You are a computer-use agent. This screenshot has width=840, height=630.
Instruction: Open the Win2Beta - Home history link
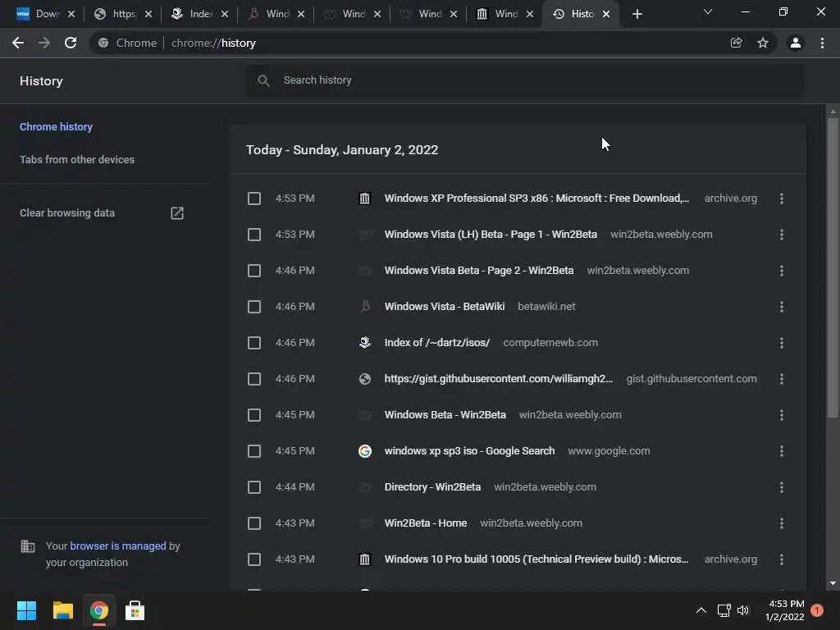tap(426, 523)
